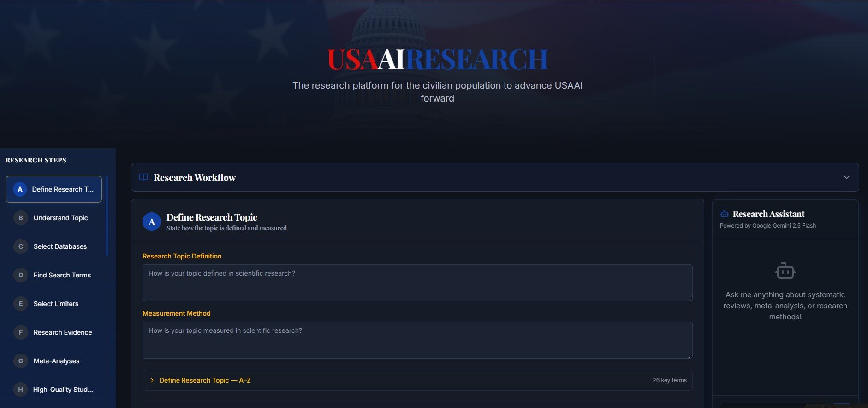
Task: Click the Measurement Method text area
Action: pos(417,340)
